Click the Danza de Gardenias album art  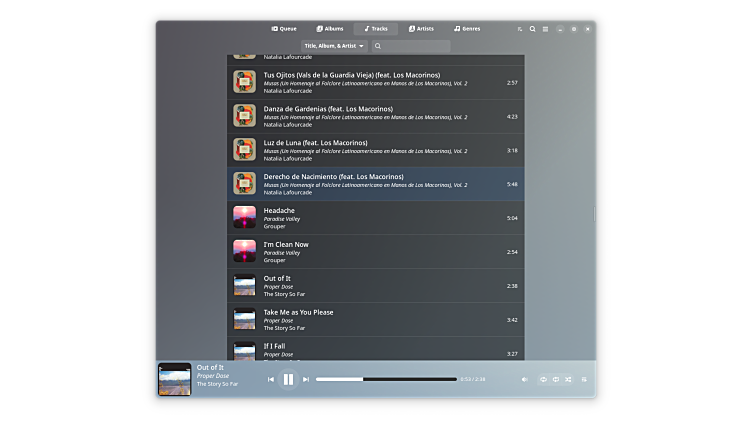coord(245,116)
